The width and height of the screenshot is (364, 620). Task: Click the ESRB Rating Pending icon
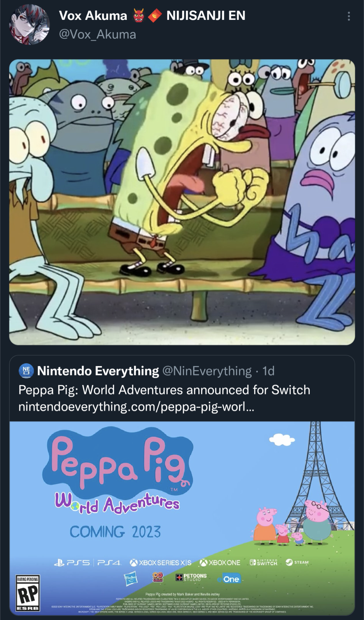(x=28, y=593)
